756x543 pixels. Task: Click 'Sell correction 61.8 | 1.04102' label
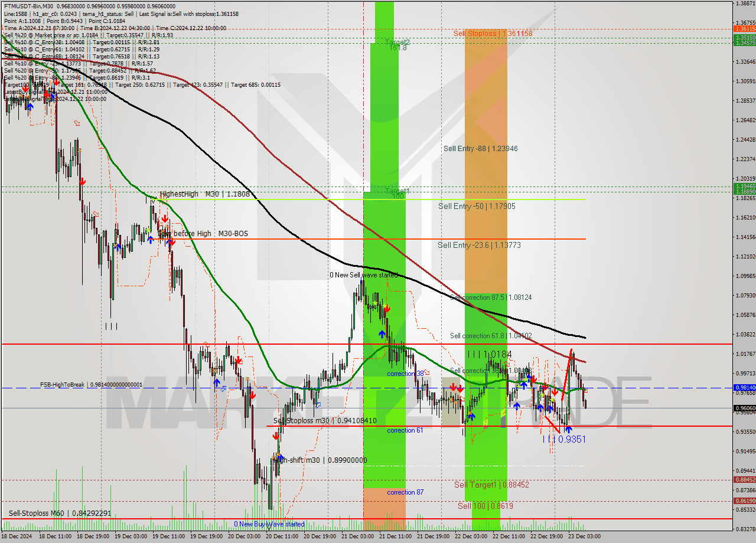click(491, 336)
